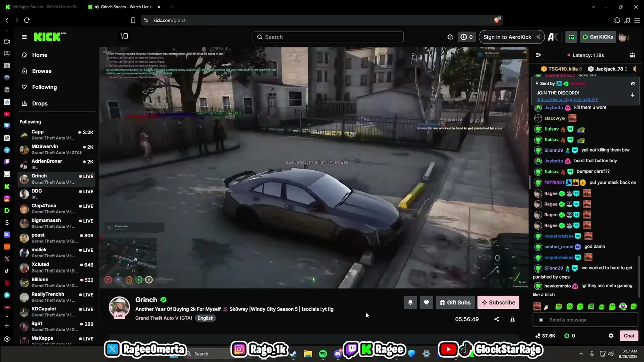This screenshot has width=644, height=362.
Task: Report the stream with siren icon
Action: point(512,319)
